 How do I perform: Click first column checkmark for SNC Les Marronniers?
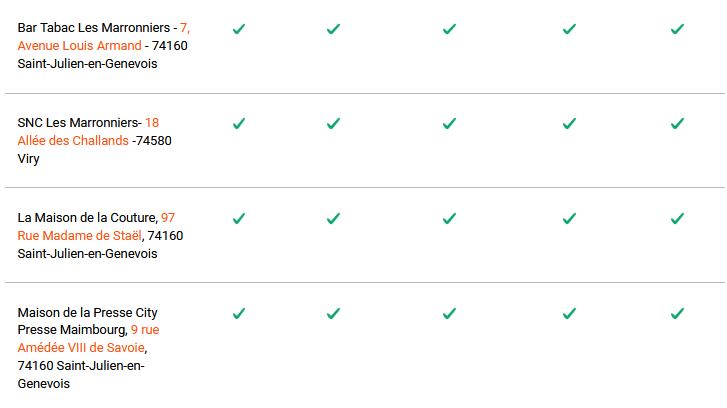(239, 123)
